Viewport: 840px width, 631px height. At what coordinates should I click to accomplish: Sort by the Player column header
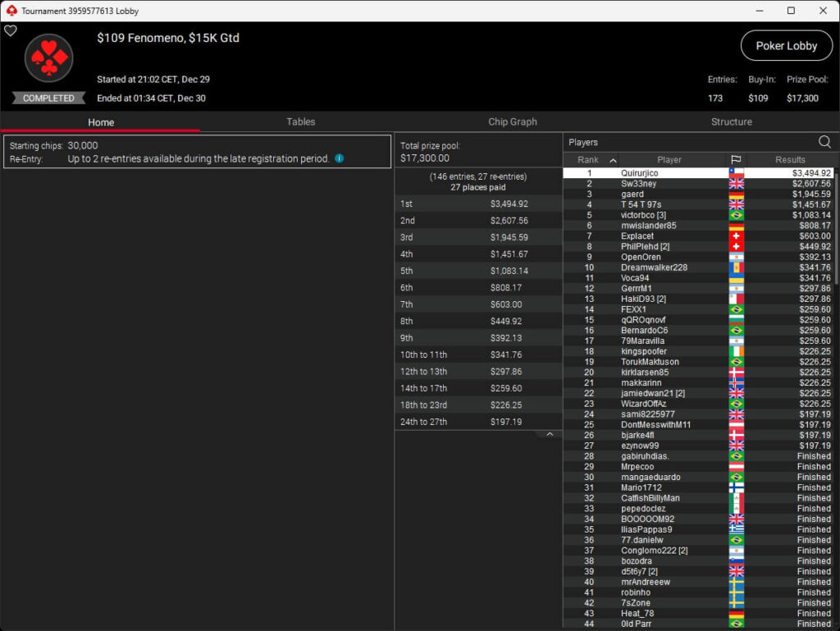pyautogui.click(x=669, y=160)
